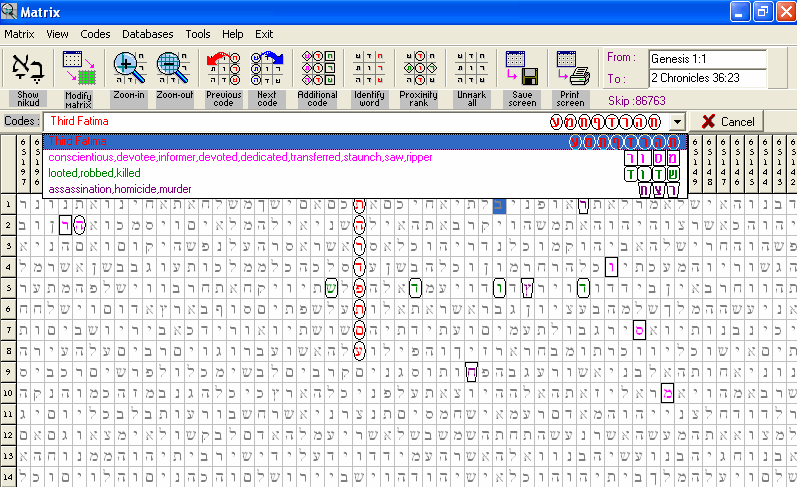Click the From field showing Genesis 1:1
Screen dimensions: 797x487
tap(707, 58)
